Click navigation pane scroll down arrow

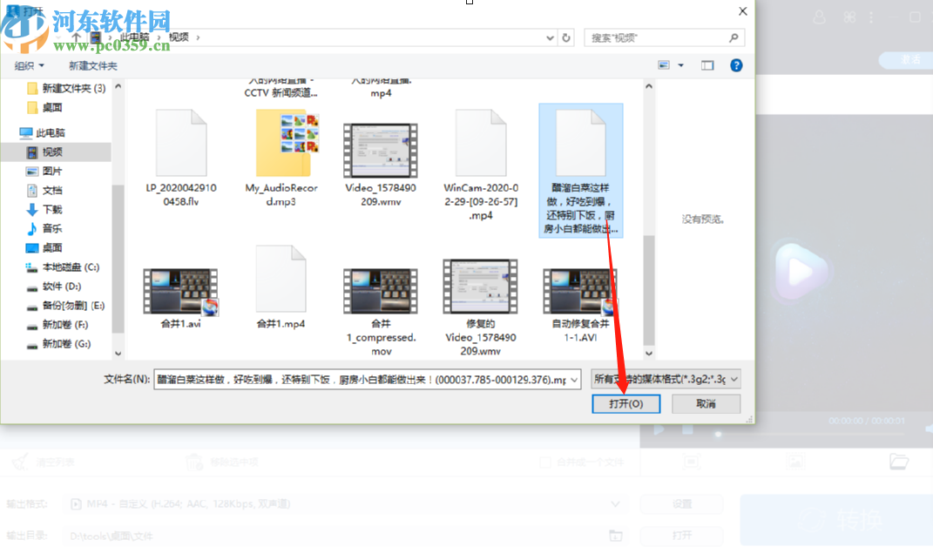(x=118, y=353)
